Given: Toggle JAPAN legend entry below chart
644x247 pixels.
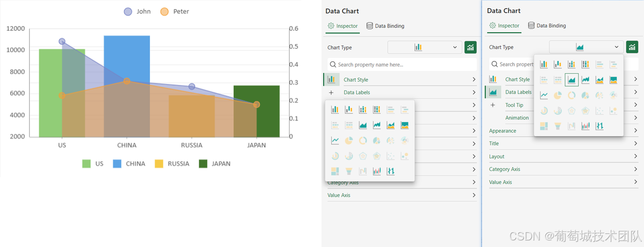Looking at the screenshot, I should (x=215, y=164).
